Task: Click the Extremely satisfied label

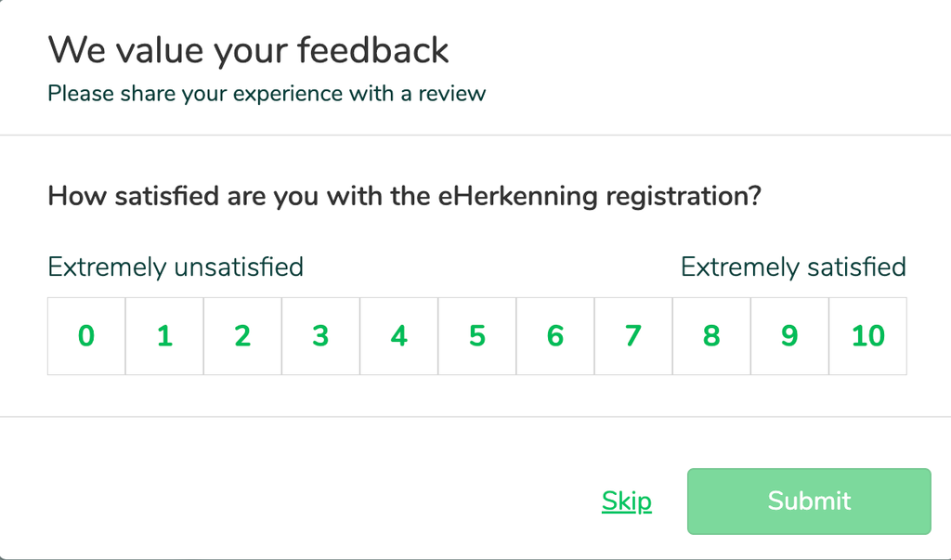Action: click(x=794, y=267)
